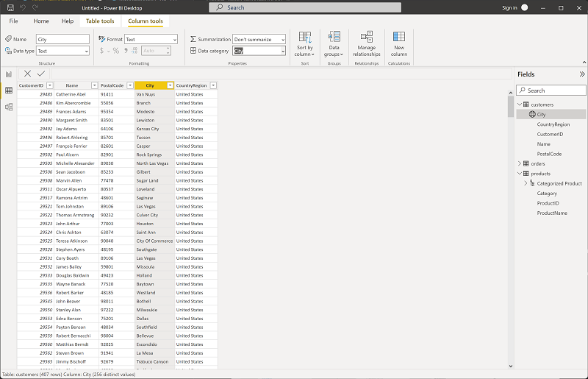Collapse the Fields pane with double chevron

tap(582, 74)
